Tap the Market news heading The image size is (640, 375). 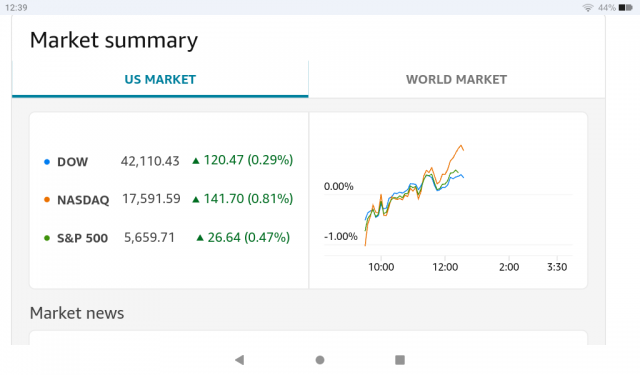coord(77,313)
